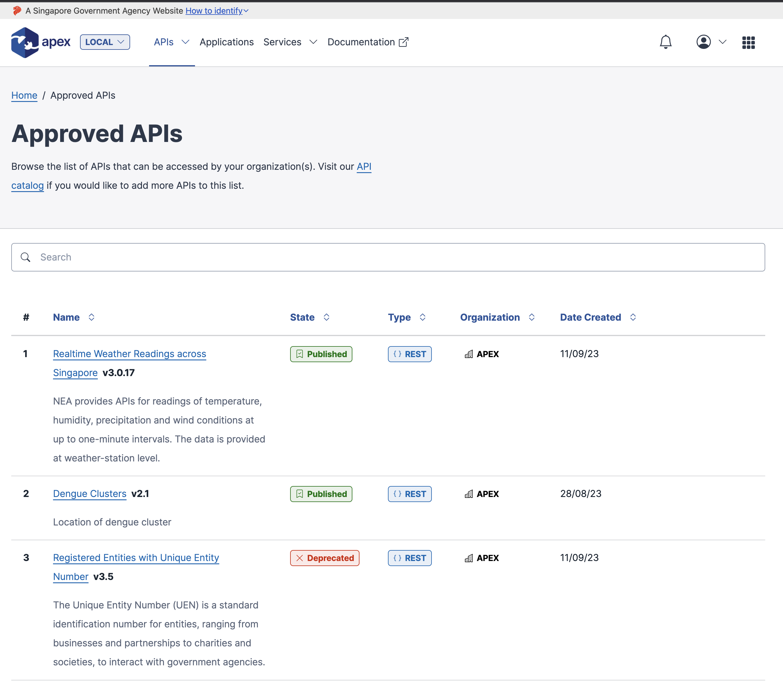
Task: Click the Deprecated status badge
Action: point(325,558)
